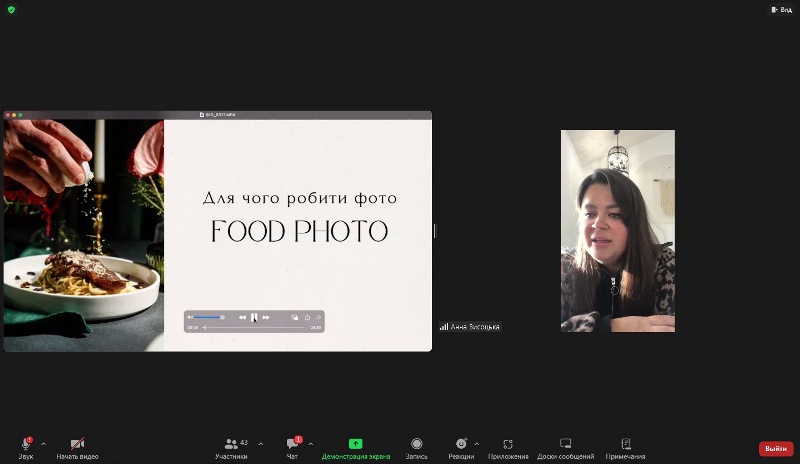The image size is (800, 464).
Task: Click the remaining time readout in player
Action: coord(316,328)
